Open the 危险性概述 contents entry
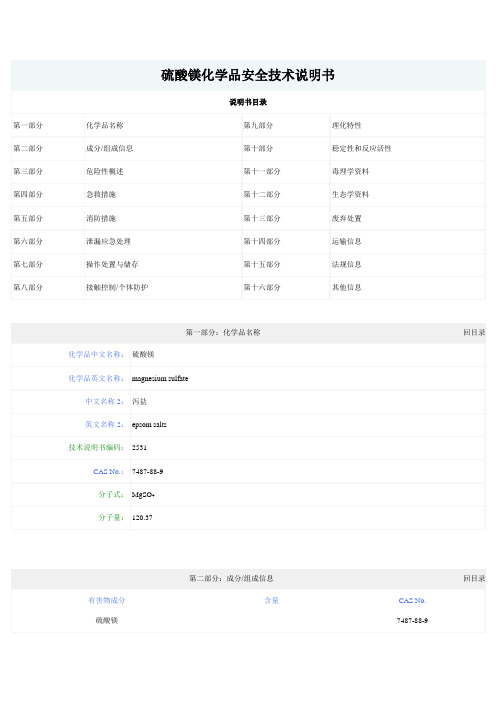The width and height of the screenshot is (496, 702). coord(105,171)
